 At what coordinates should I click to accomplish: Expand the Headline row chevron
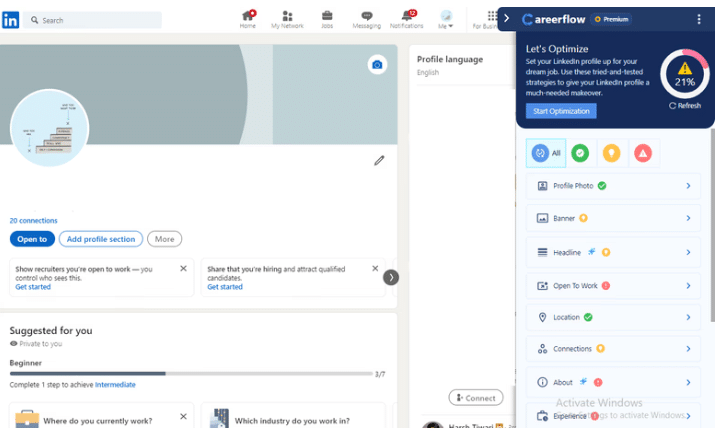coord(688,252)
